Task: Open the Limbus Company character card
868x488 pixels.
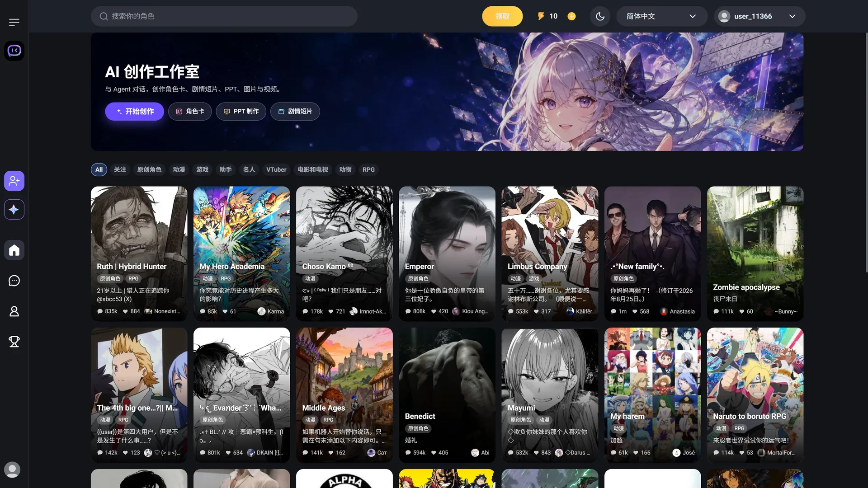Action: (550, 253)
